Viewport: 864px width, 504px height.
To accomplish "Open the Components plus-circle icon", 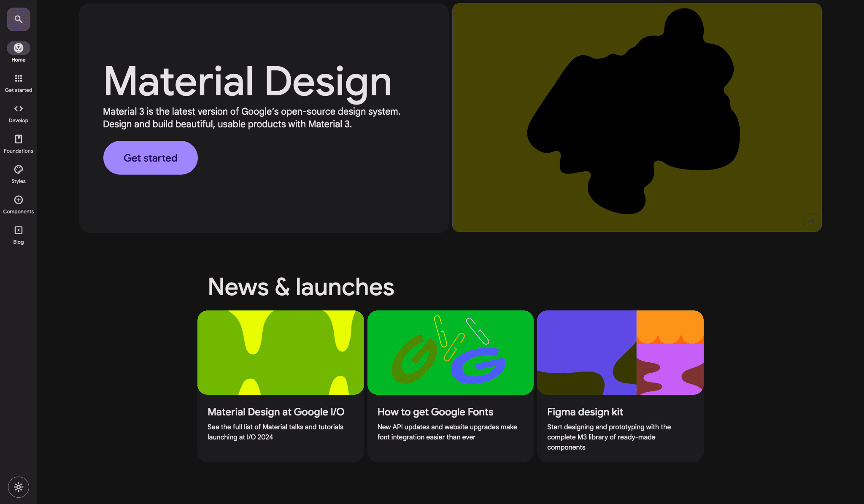I will (x=18, y=200).
